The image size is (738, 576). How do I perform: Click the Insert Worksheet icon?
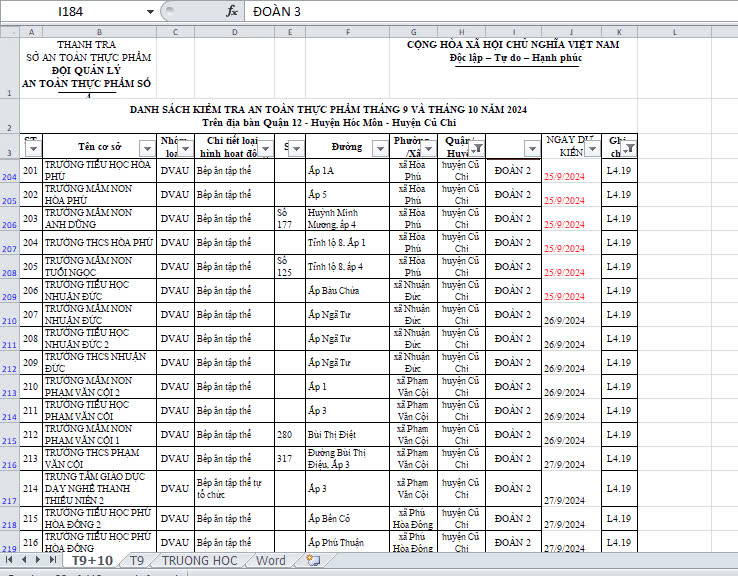312,561
